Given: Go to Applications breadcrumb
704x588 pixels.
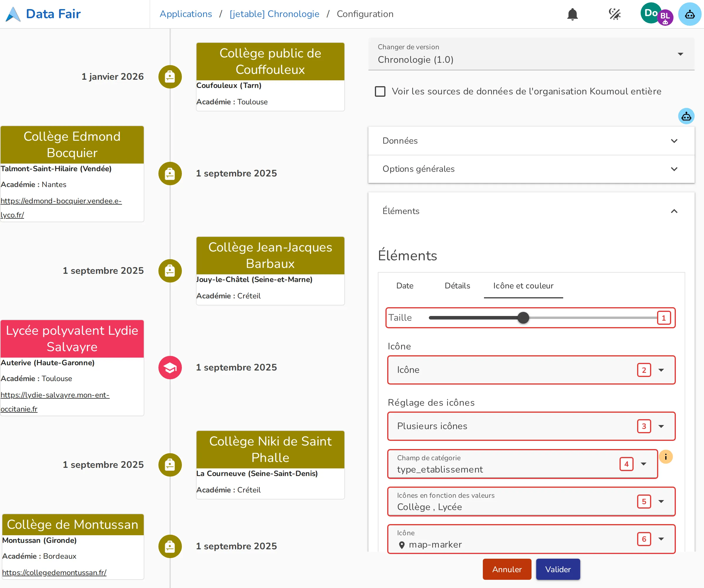Looking at the screenshot, I should 186,14.
